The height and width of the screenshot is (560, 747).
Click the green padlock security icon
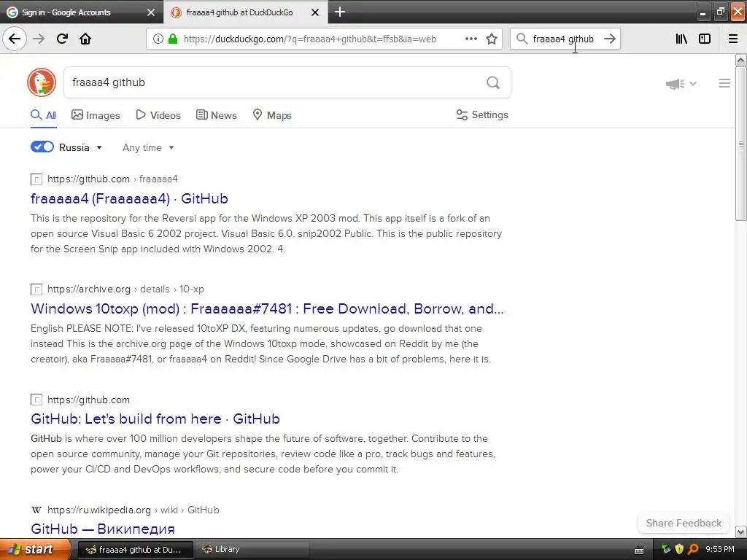point(172,39)
